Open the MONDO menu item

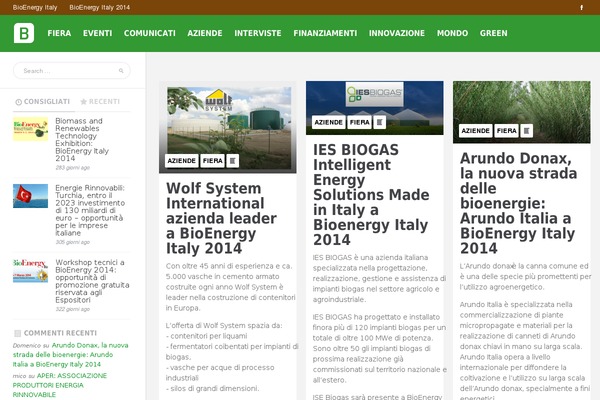point(452,33)
